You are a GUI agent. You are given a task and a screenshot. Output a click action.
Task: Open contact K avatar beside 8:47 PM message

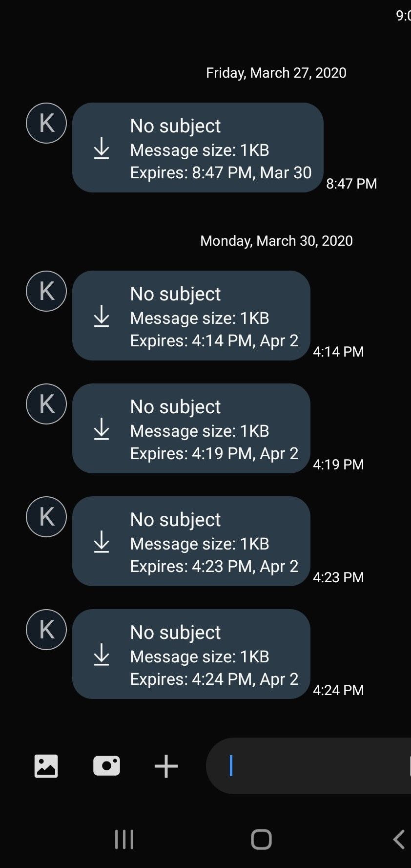[x=46, y=123]
